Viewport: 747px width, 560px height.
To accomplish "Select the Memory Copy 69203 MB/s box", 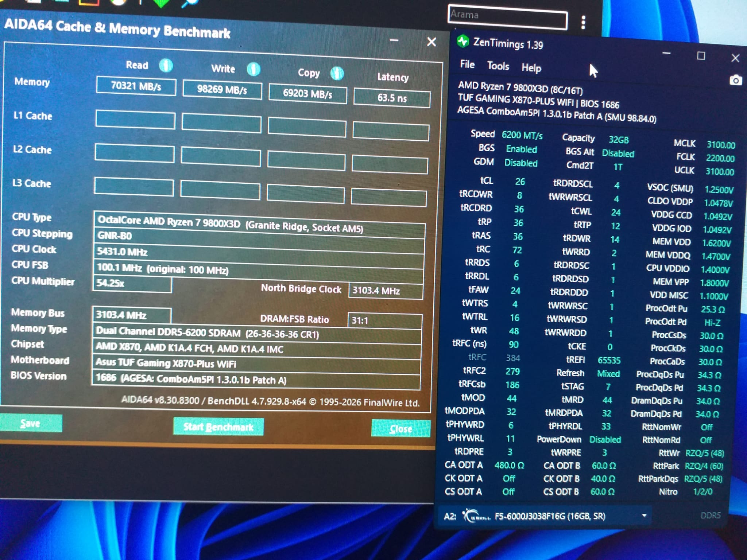I will click(307, 94).
